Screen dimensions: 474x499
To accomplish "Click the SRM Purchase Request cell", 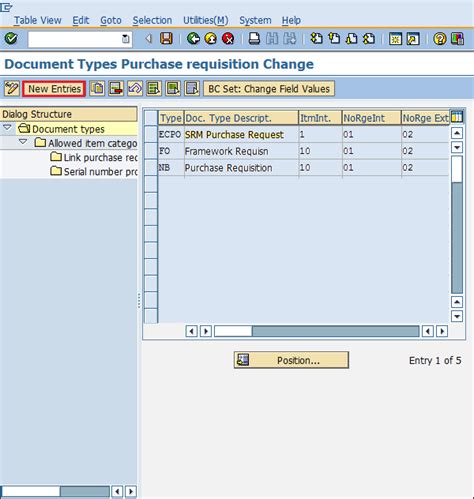I will (241, 134).
